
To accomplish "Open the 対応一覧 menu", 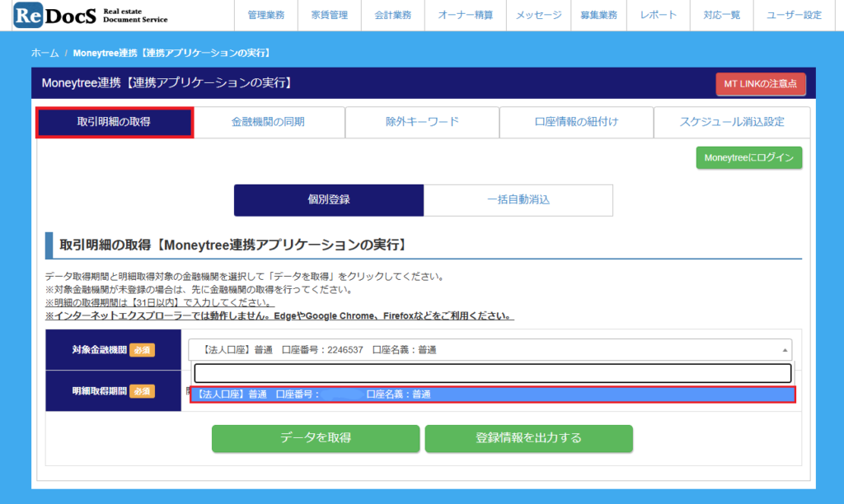I will coord(722,15).
